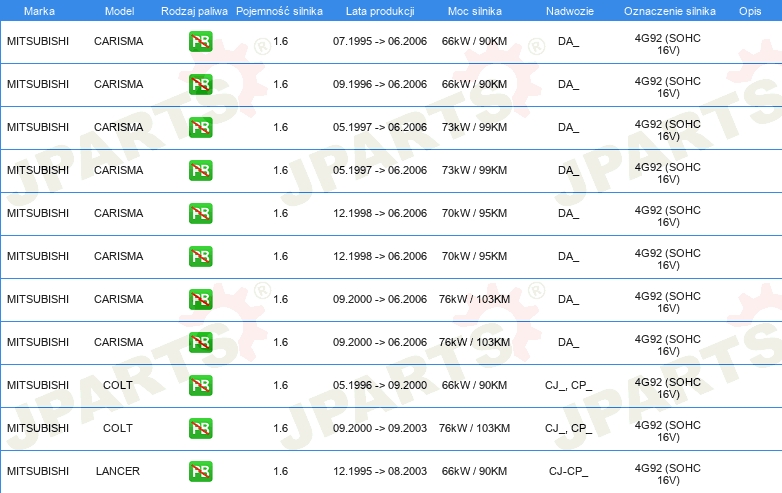Click CJ_, CP_ in the 05.1996 Colt row
Image resolution: width=782 pixels, height=493 pixels.
coord(569,385)
